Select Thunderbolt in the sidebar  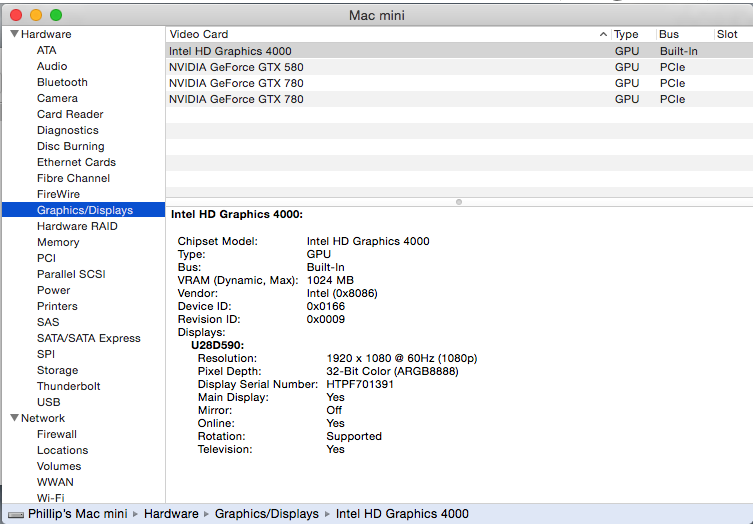[x=69, y=386]
